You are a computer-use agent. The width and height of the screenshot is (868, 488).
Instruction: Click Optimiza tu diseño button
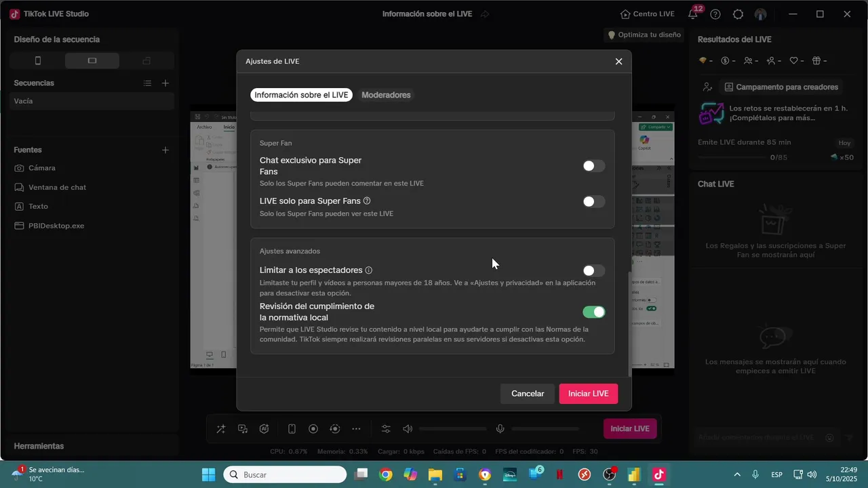[x=644, y=35]
